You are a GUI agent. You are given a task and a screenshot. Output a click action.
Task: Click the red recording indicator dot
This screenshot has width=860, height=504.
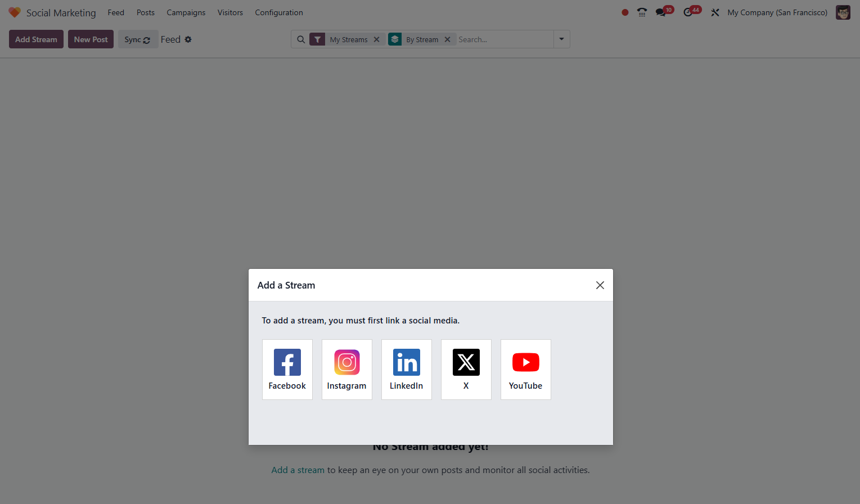pyautogui.click(x=625, y=12)
